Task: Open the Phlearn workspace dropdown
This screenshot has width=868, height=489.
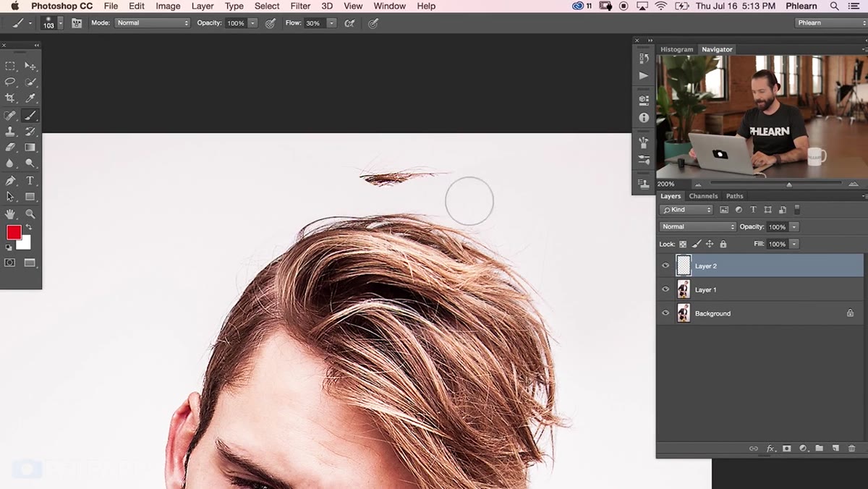Action: tap(830, 23)
